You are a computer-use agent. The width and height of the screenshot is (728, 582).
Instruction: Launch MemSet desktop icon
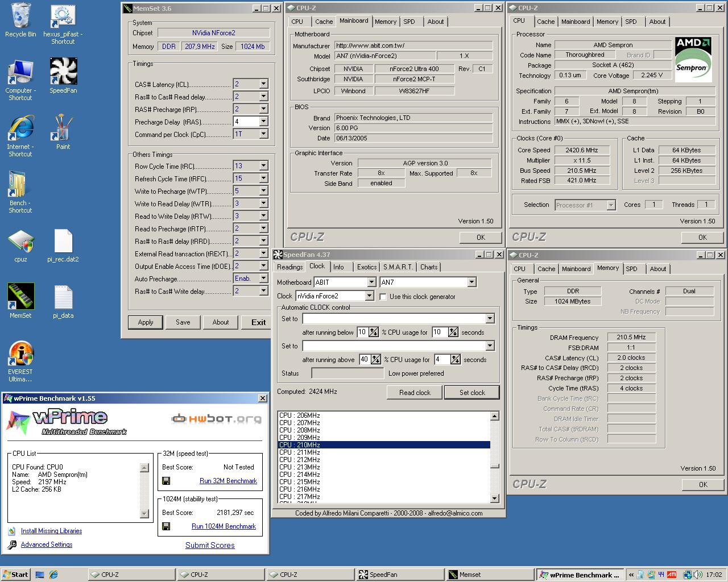coord(20,297)
